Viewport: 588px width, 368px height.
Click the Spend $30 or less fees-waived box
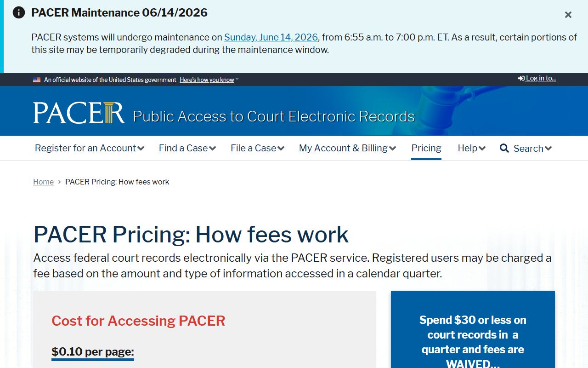click(x=473, y=329)
